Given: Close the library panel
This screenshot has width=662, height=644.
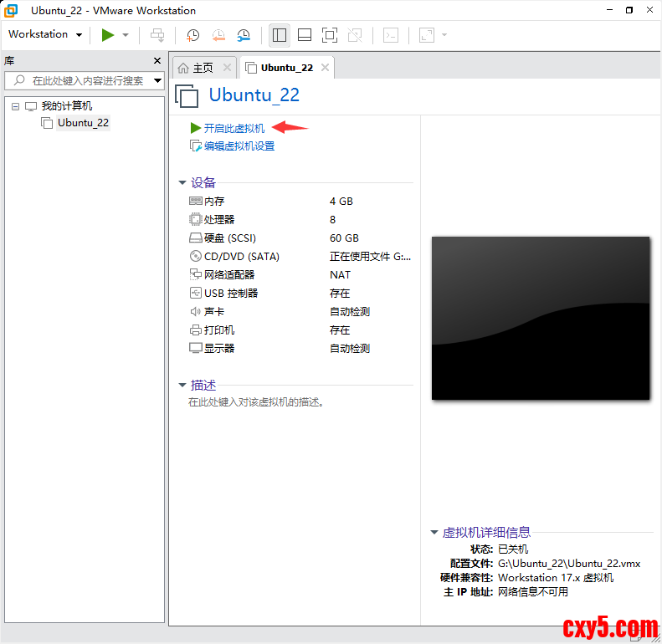Looking at the screenshot, I should [x=157, y=61].
